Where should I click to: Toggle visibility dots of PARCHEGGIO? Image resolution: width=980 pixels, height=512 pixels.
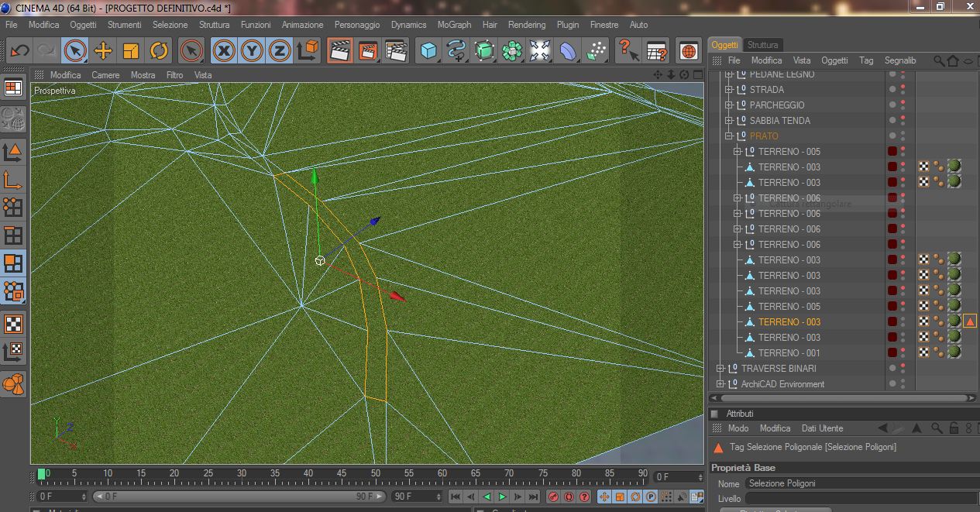click(x=903, y=105)
